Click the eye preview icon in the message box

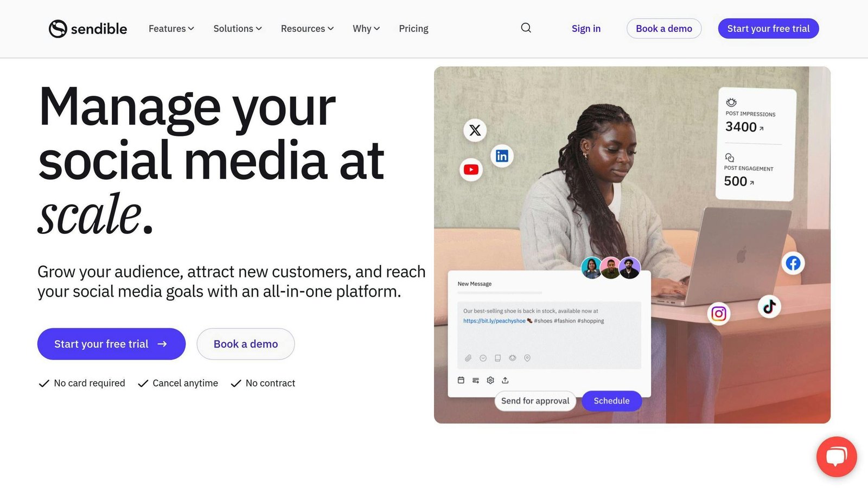coord(513,358)
